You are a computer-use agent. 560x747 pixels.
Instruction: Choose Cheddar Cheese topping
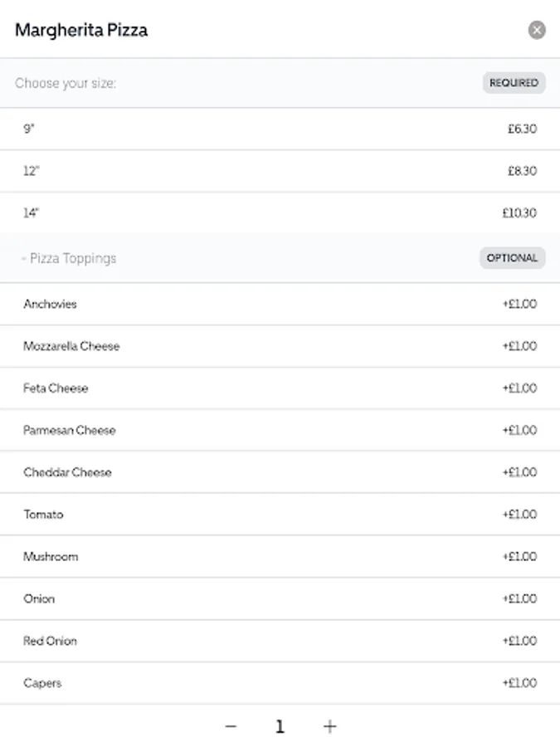coord(280,472)
